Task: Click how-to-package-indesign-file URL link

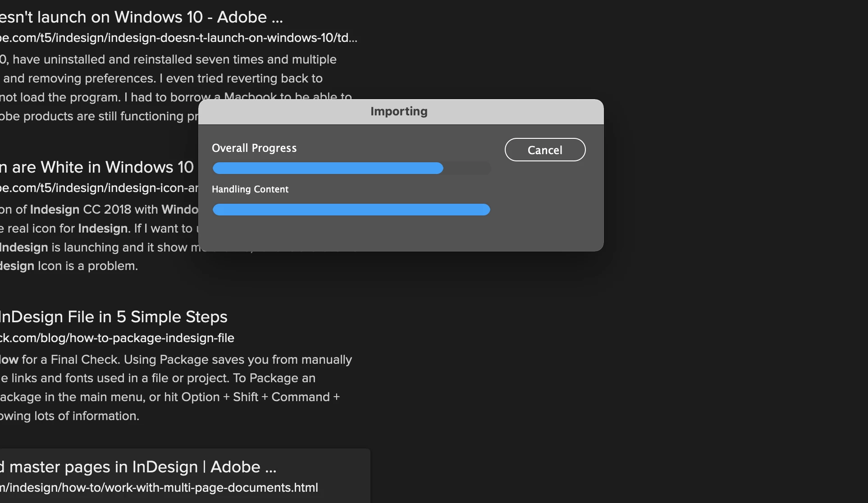Action: tap(117, 338)
